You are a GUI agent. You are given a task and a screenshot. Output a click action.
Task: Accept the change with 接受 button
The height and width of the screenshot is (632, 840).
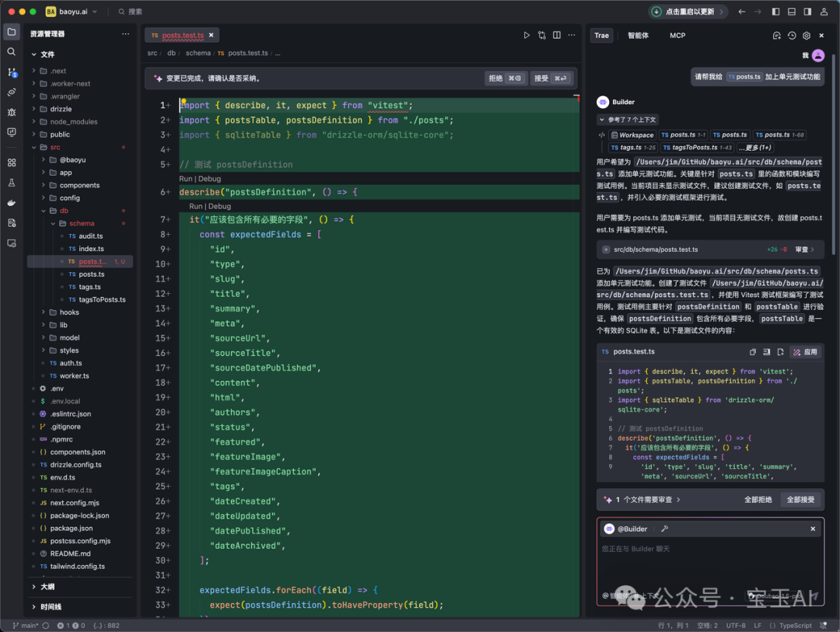(x=551, y=79)
